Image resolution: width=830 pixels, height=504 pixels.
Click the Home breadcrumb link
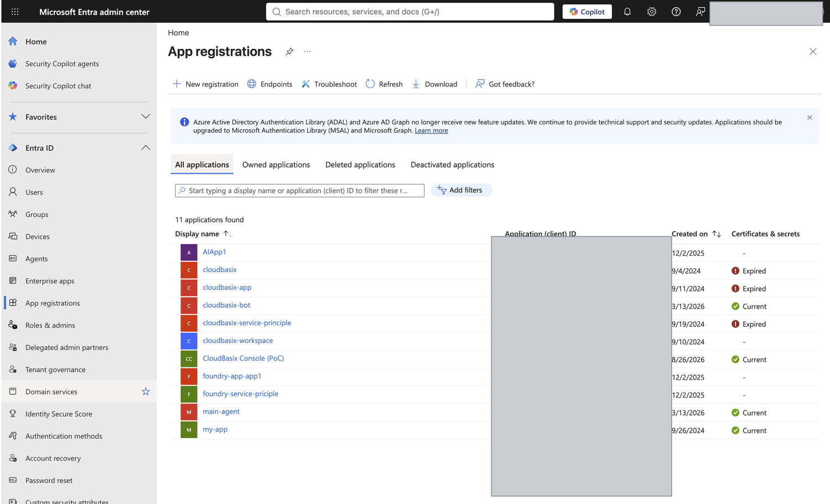(178, 33)
